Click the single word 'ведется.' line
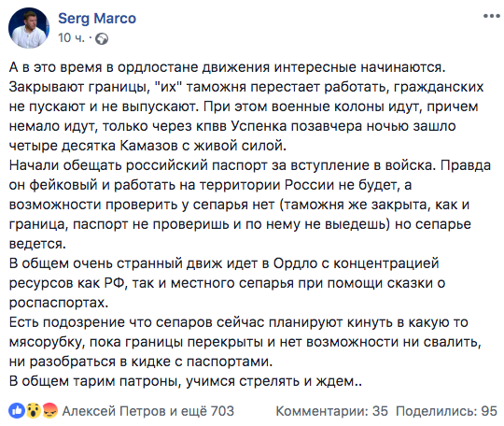The height and width of the screenshot is (426, 504). pos(37,244)
